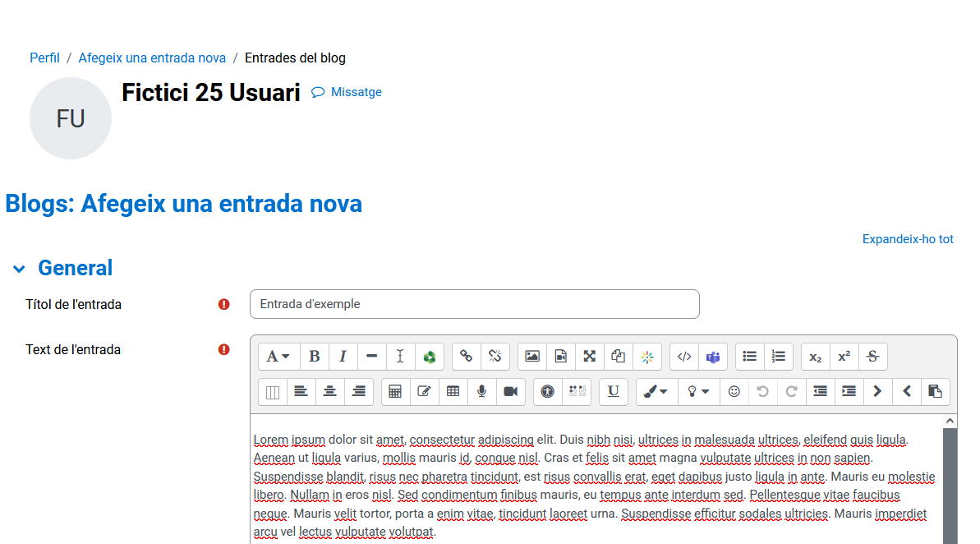
Task: Insert a table into the entry
Action: coord(453,392)
